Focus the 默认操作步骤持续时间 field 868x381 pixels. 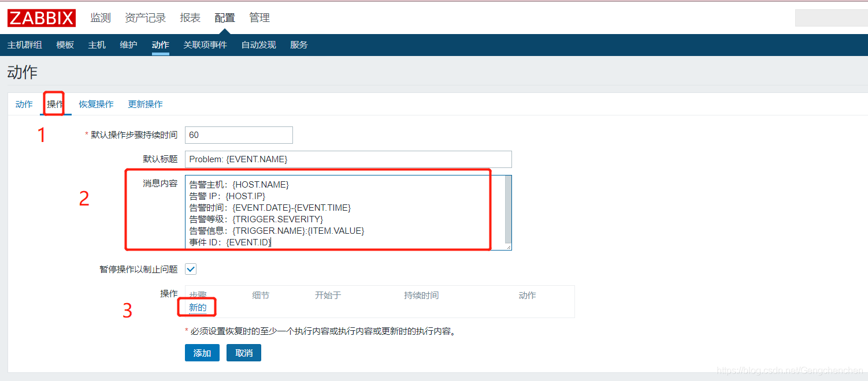[239, 135]
